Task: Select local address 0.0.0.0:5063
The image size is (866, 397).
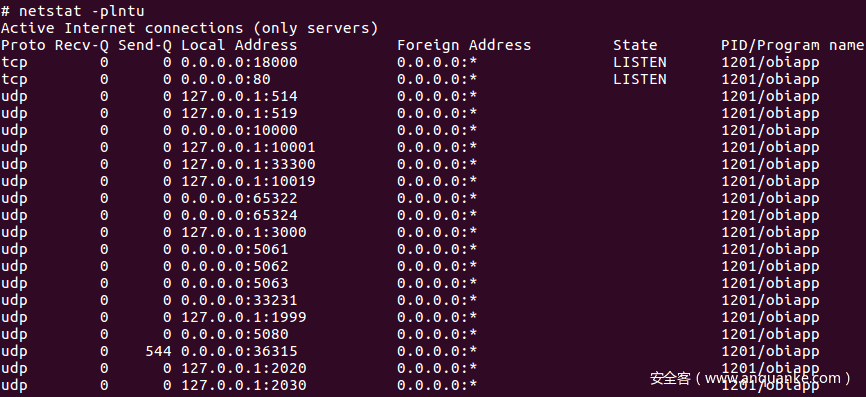Action: click(235, 283)
